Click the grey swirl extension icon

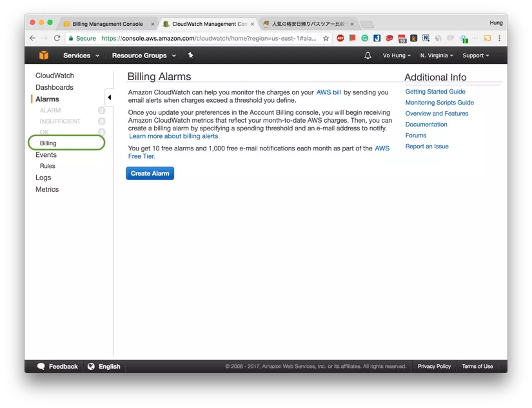[438, 38]
